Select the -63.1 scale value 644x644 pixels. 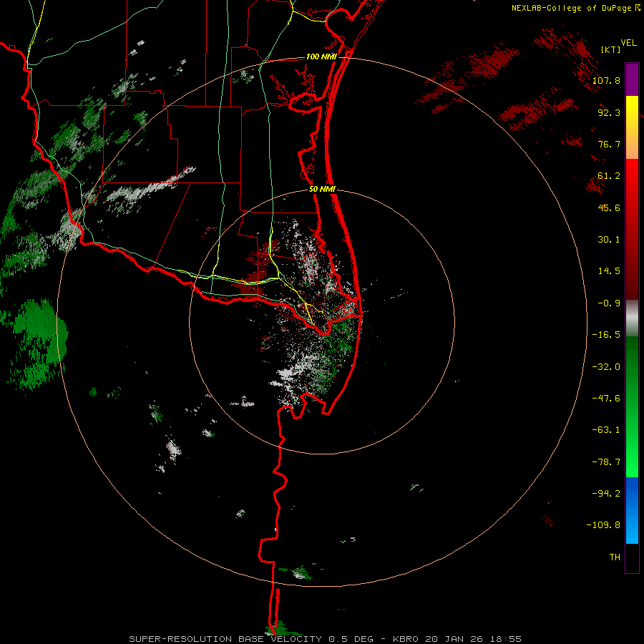tap(606, 430)
